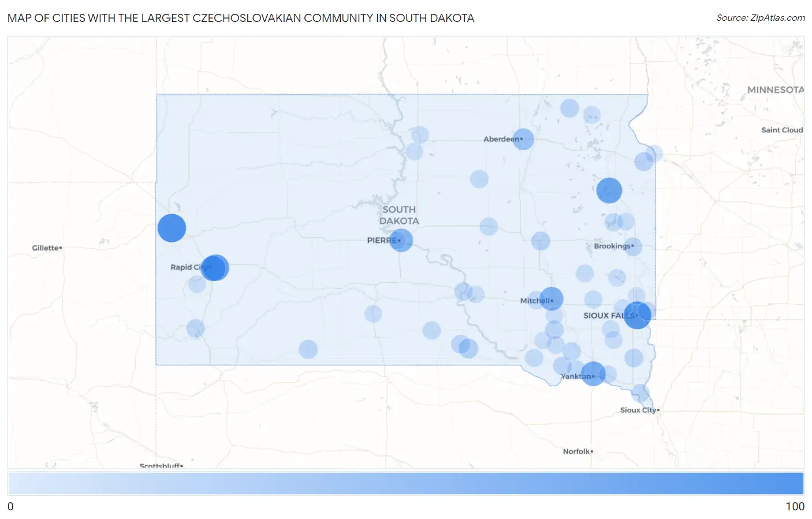Select the Aberdeen bubble marker
This screenshot has width=812, height=519.
[523, 139]
